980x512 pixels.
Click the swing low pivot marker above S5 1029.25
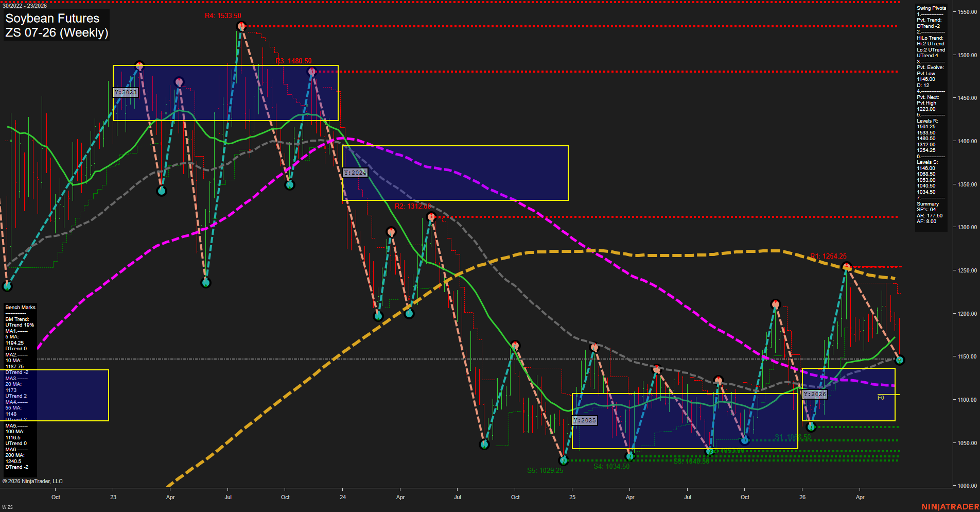pyautogui.click(x=564, y=460)
